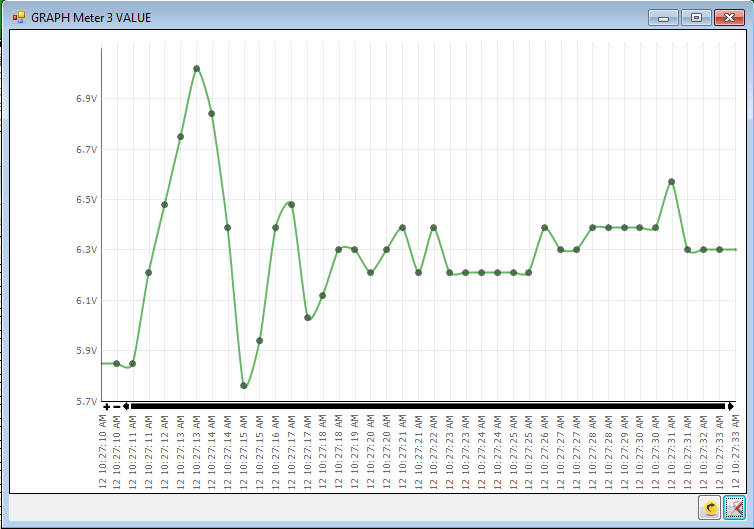Click the 6.9V axis label
Image resolution: width=754 pixels, height=529 pixels.
pos(87,99)
